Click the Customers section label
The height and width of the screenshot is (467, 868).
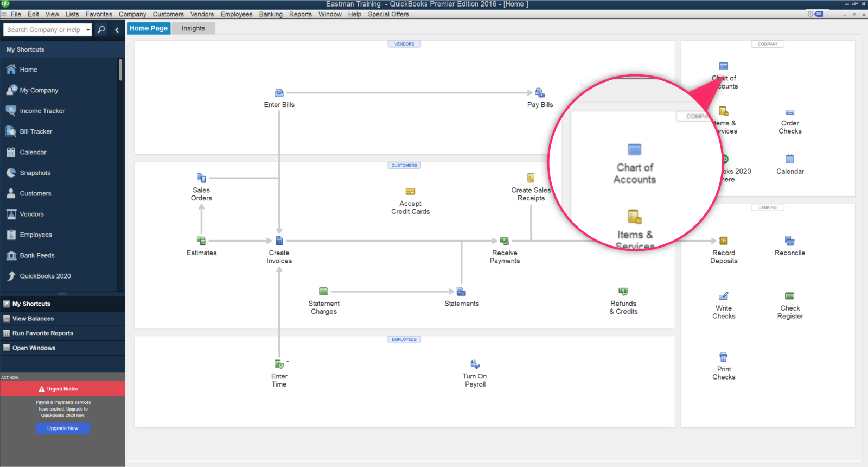(x=404, y=165)
